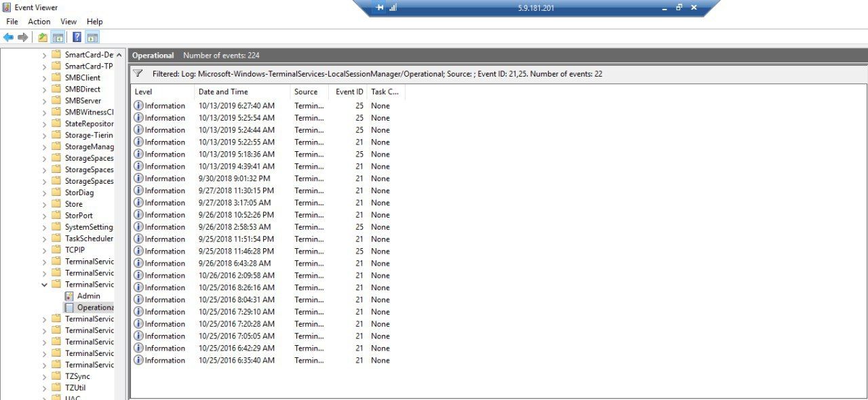Open the View menu
Viewport: 868px width, 400px height.
68,22
